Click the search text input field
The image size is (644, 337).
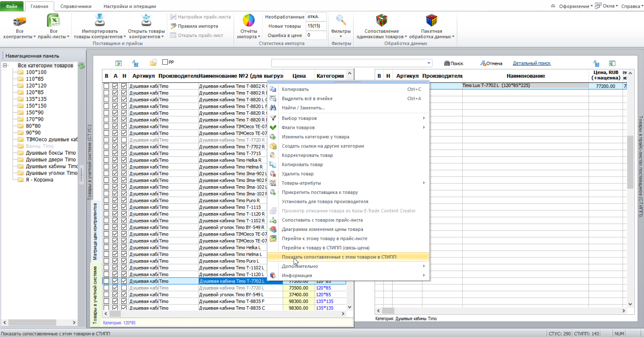point(349,63)
